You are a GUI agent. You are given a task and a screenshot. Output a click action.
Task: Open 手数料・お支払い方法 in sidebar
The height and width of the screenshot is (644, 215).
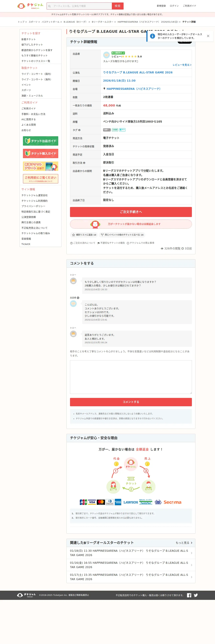click(x=33, y=114)
